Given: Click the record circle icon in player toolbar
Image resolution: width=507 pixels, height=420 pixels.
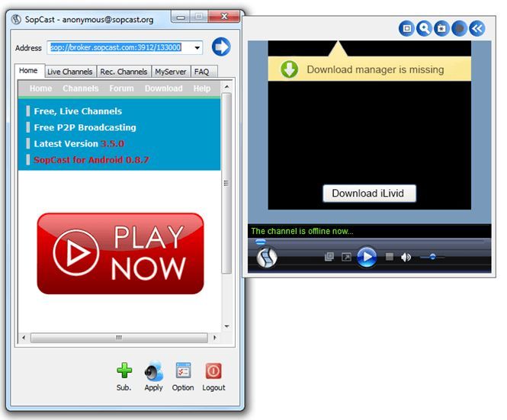Looking at the screenshot, I should pyautogui.click(x=459, y=28).
